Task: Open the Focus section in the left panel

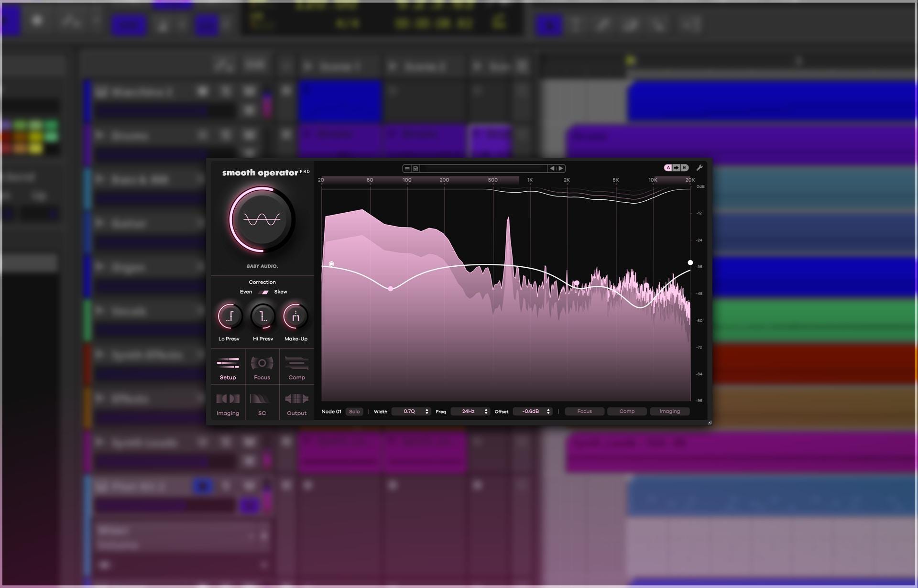Action: click(262, 368)
